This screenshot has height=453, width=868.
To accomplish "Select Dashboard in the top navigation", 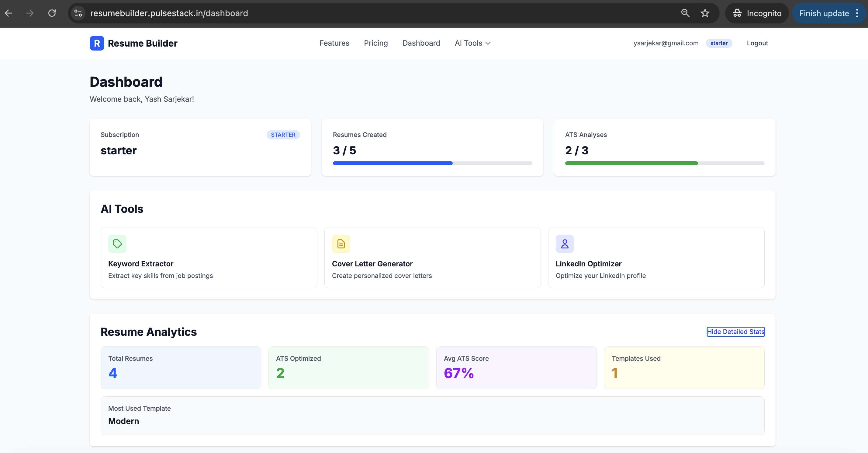I will coord(421,43).
